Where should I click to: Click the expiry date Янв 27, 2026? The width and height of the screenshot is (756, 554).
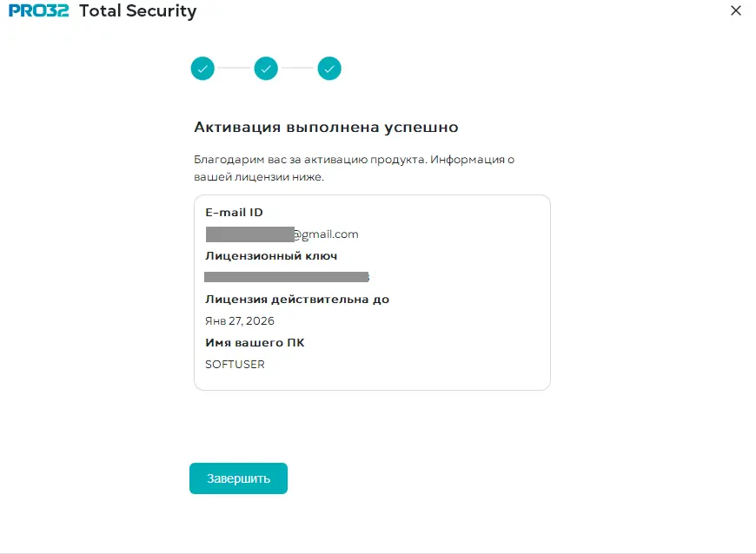[240, 320]
